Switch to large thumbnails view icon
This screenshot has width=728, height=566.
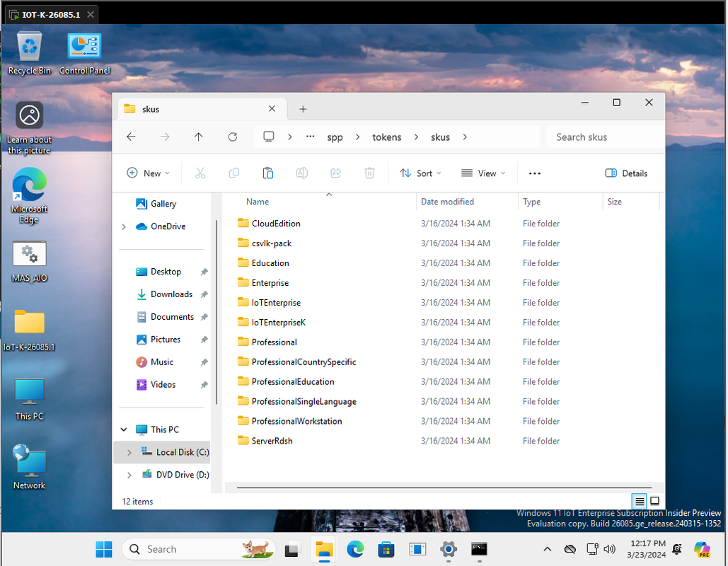654,501
